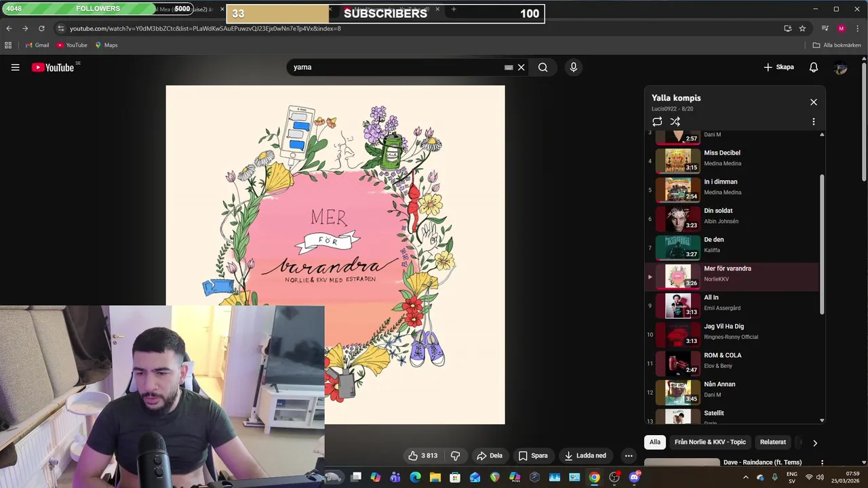Open Gmail bookmark
The width and height of the screenshot is (868, 488).
tap(37, 45)
